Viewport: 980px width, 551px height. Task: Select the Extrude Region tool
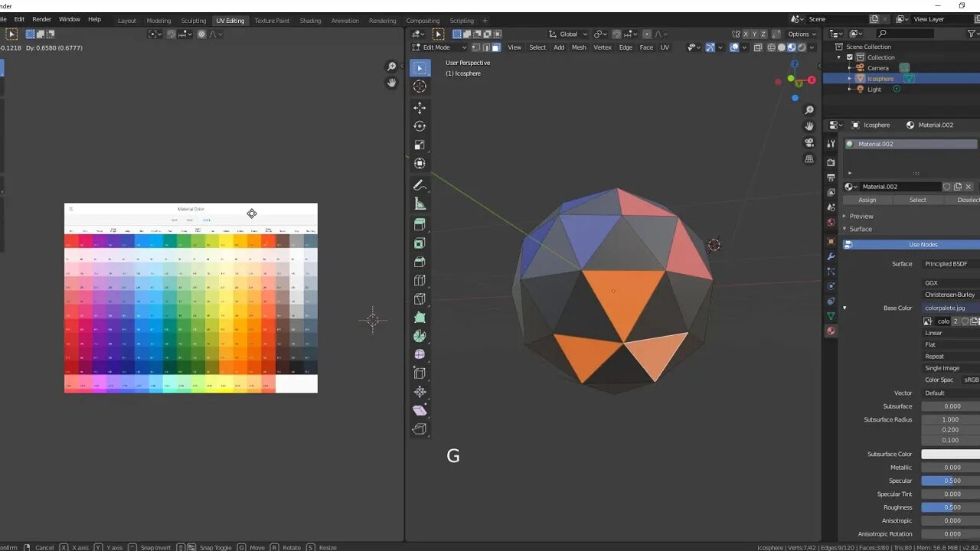coord(420,225)
